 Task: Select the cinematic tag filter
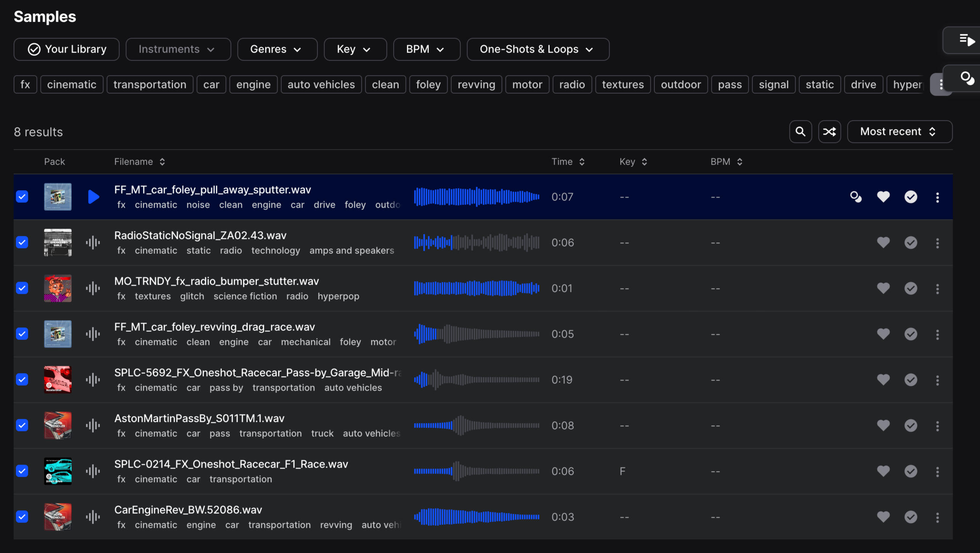pyautogui.click(x=72, y=85)
